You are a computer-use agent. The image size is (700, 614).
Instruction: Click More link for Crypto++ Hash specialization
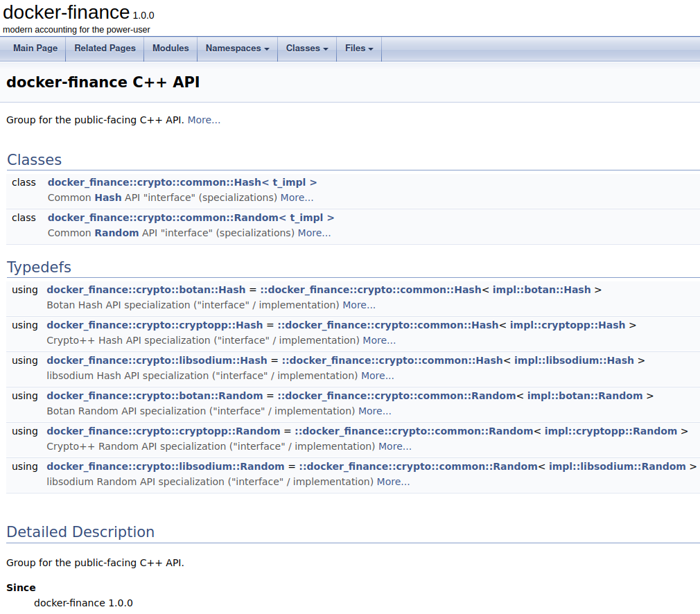[379, 340]
